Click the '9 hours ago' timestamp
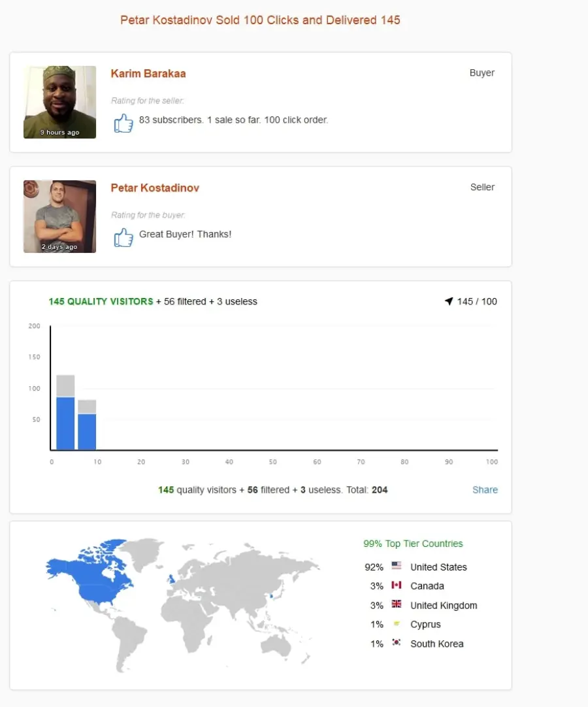588x707 pixels. click(x=59, y=132)
